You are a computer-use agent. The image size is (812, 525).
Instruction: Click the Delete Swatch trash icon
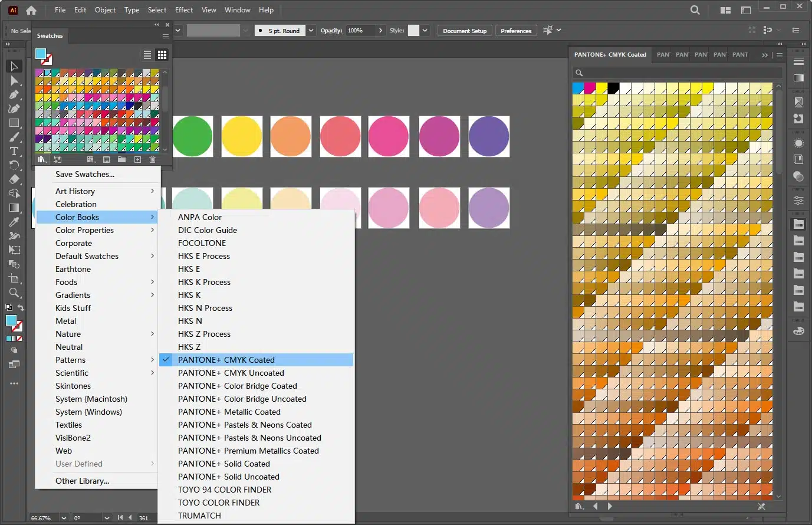pyautogui.click(x=152, y=159)
